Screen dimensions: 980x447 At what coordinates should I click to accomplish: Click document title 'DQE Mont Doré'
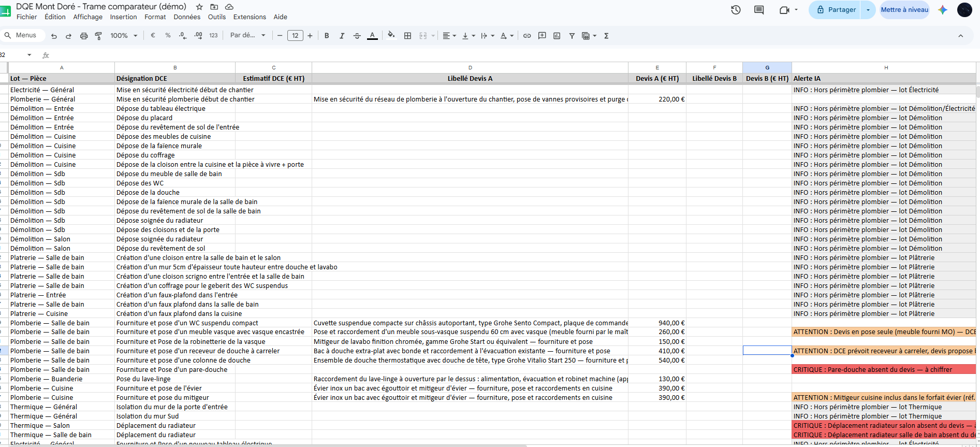tap(101, 7)
